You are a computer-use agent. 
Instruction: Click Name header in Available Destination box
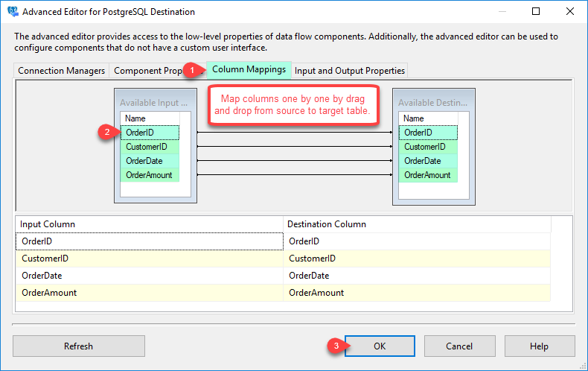point(428,118)
